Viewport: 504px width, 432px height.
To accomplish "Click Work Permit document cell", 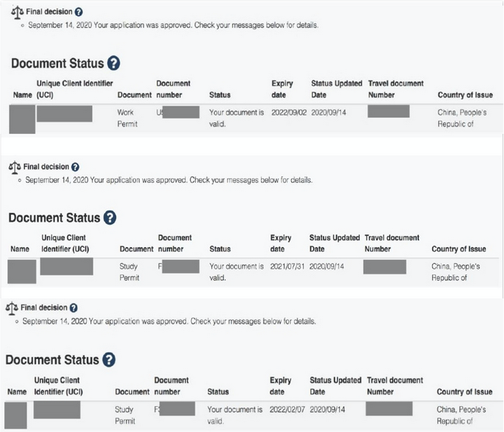I will click(x=126, y=118).
